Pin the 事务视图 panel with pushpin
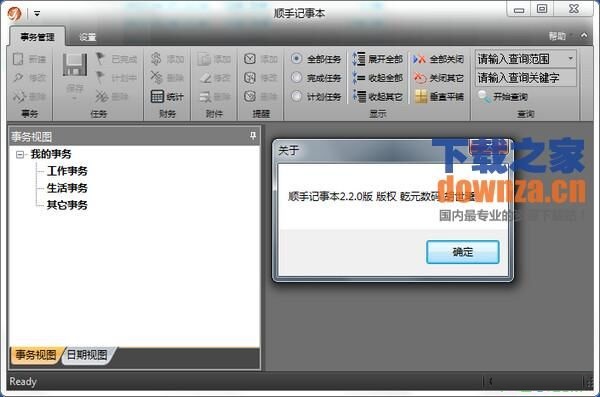Viewport: 600px width, 397px height. [253, 136]
